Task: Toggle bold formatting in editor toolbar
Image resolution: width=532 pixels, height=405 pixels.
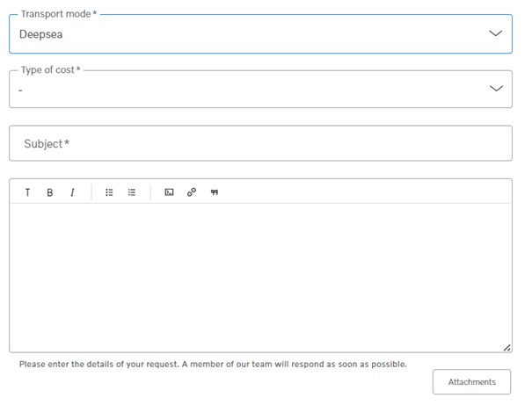Action: pos(50,192)
